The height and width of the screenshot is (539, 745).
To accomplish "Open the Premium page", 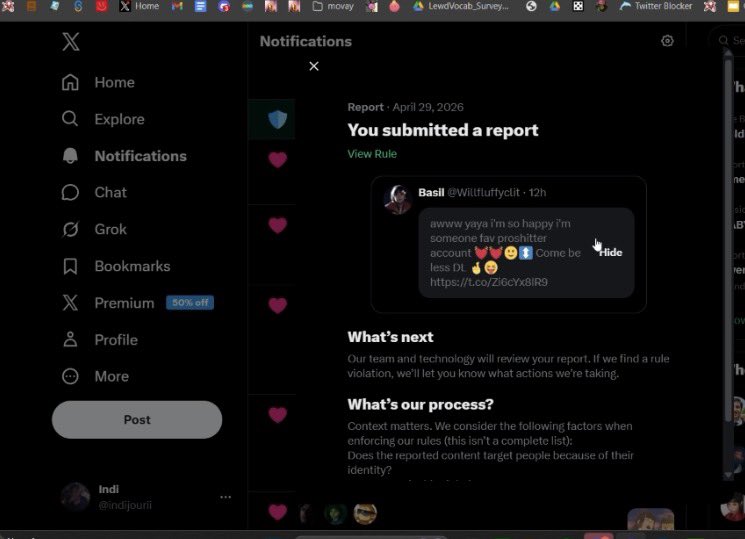I will click(124, 303).
